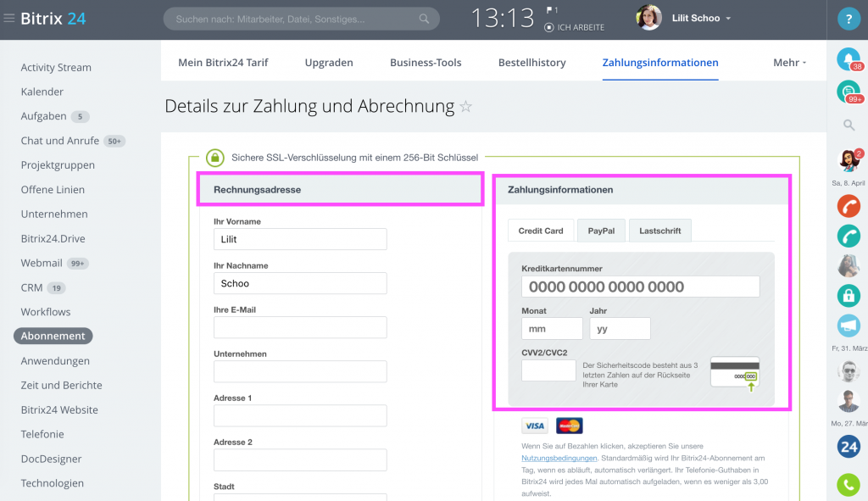This screenshot has width=868, height=501.
Task: Click the orange phone call icon
Action: click(x=848, y=206)
